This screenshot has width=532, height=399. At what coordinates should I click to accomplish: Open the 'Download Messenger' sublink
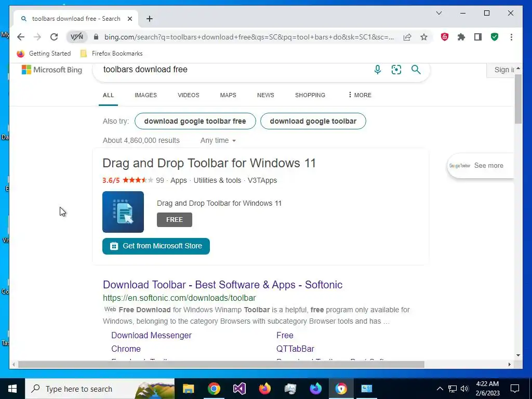[151, 335]
